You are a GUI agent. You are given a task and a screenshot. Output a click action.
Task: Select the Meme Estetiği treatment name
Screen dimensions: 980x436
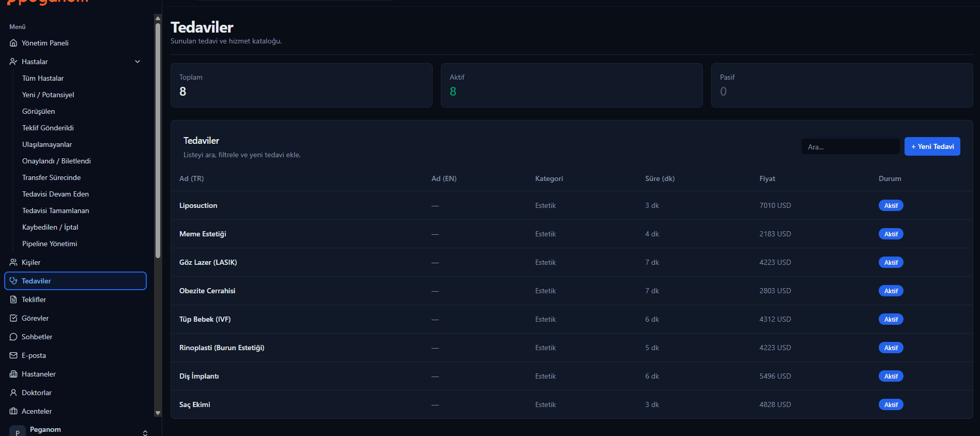click(x=203, y=234)
